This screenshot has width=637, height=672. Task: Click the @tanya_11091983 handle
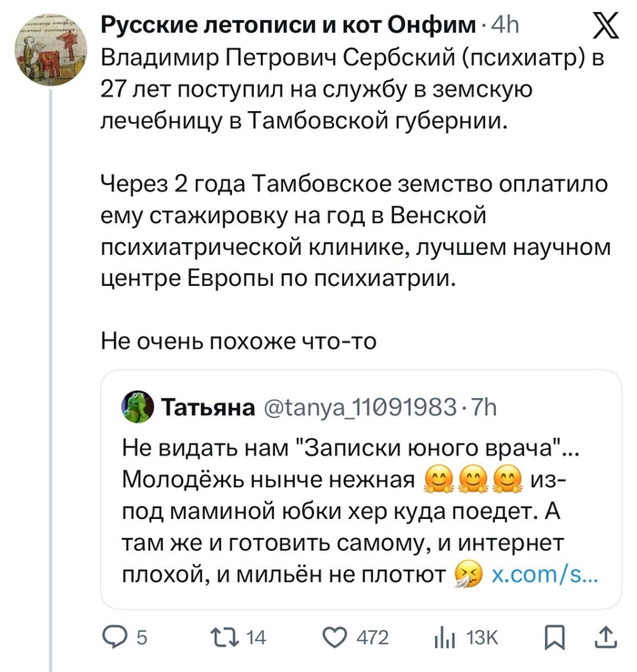click(x=360, y=407)
